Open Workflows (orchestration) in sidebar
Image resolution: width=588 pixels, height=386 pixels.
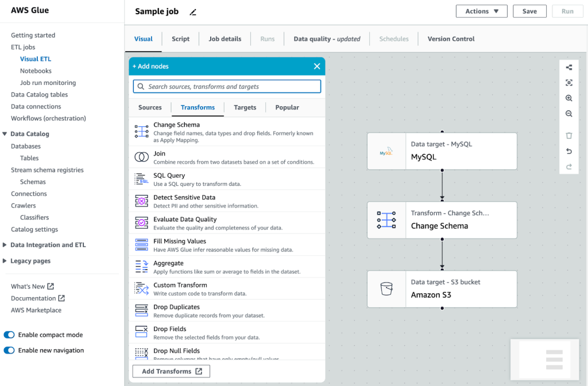click(x=48, y=118)
